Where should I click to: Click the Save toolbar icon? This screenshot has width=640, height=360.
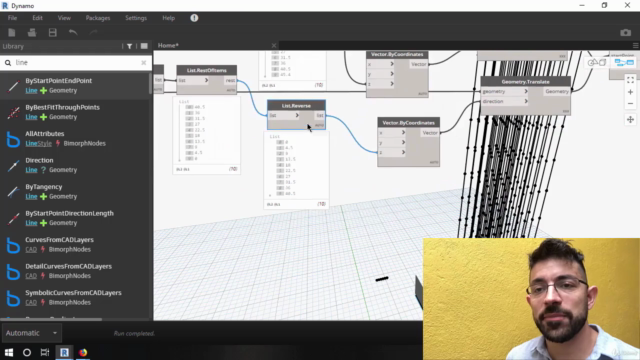pyautogui.click(x=52, y=33)
